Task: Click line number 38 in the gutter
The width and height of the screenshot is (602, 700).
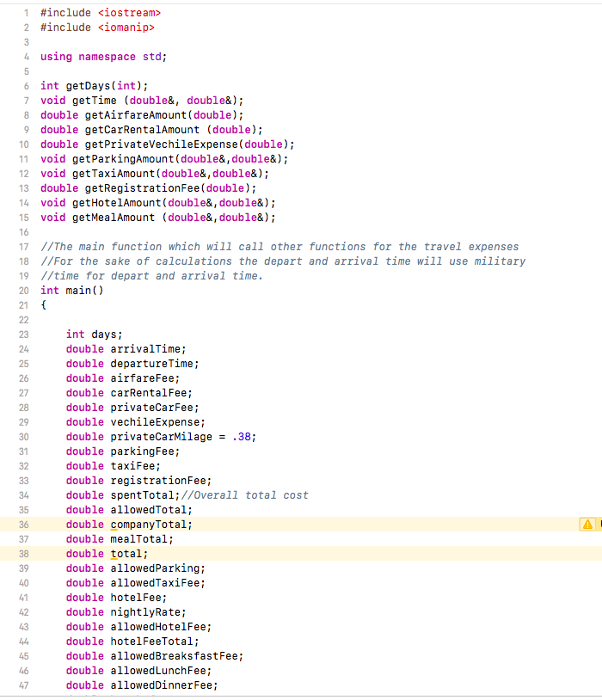Action: [24, 554]
